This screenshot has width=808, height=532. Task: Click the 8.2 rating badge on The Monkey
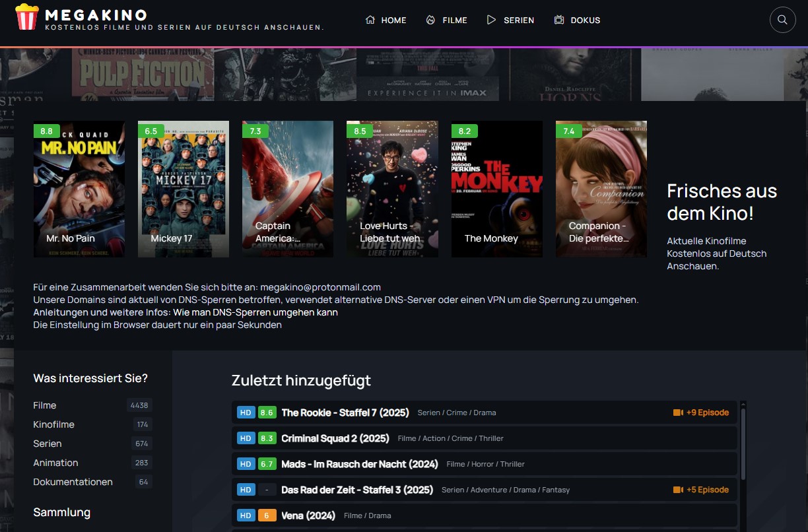[x=465, y=131]
